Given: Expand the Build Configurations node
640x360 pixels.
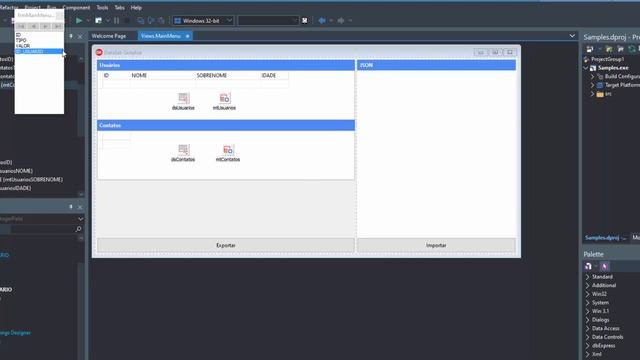Looking at the screenshot, I should coord(593,76).
